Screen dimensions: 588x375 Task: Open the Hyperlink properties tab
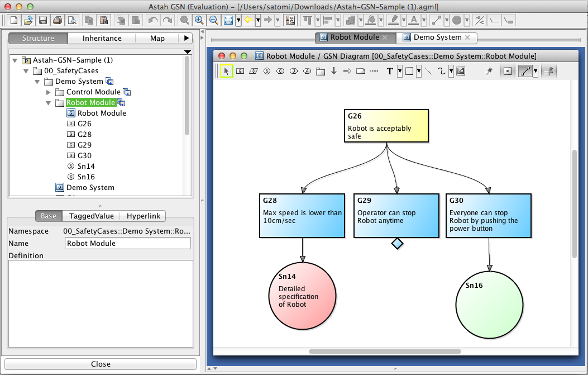143,216
